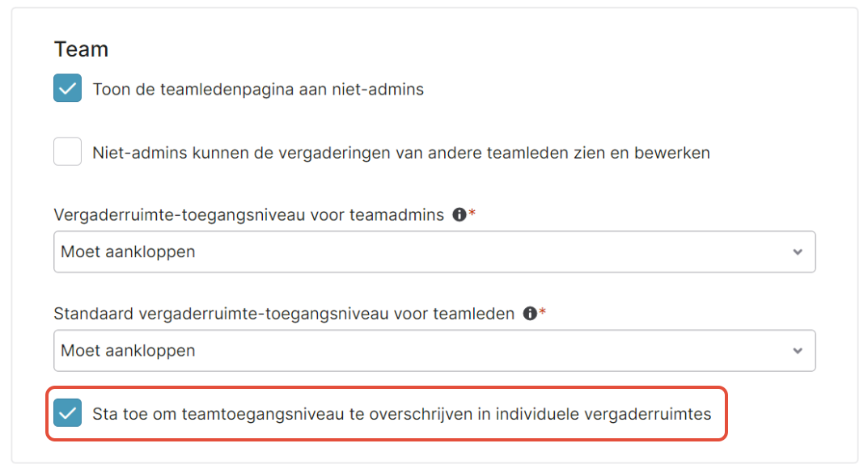Enable 'Niet-admins kunnen de vergaderingen' checkbox
Screen dimensions: 868x473
67,151
